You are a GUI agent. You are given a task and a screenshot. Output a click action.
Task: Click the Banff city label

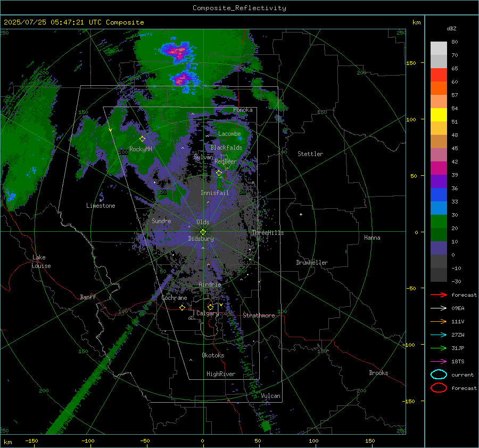point(88,297)
